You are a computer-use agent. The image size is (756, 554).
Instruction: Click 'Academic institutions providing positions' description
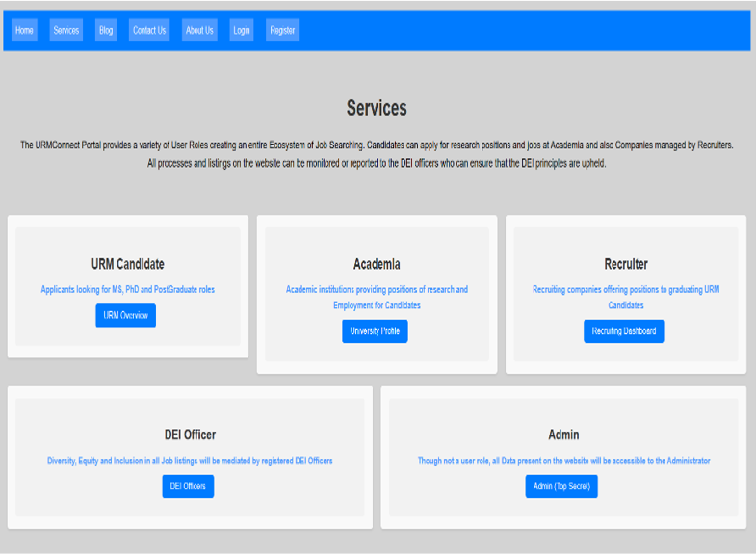tap(377, 297)
